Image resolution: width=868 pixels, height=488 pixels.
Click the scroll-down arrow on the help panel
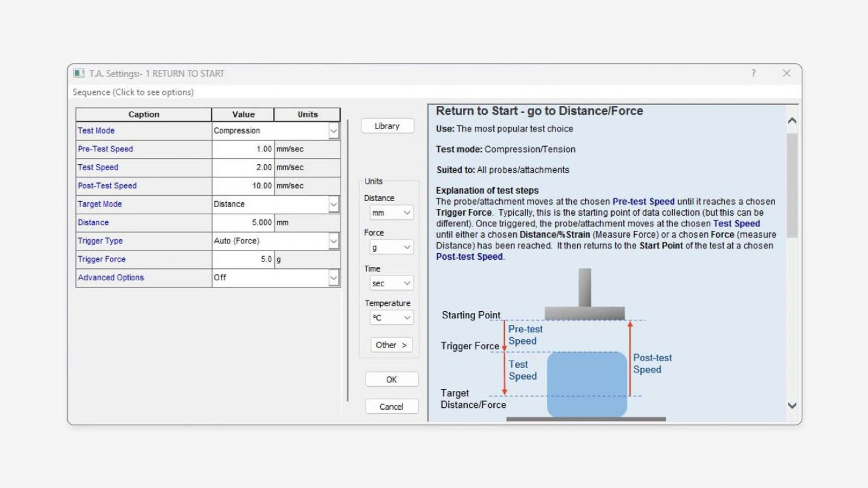pyautogui.click(x=791, y=405)
